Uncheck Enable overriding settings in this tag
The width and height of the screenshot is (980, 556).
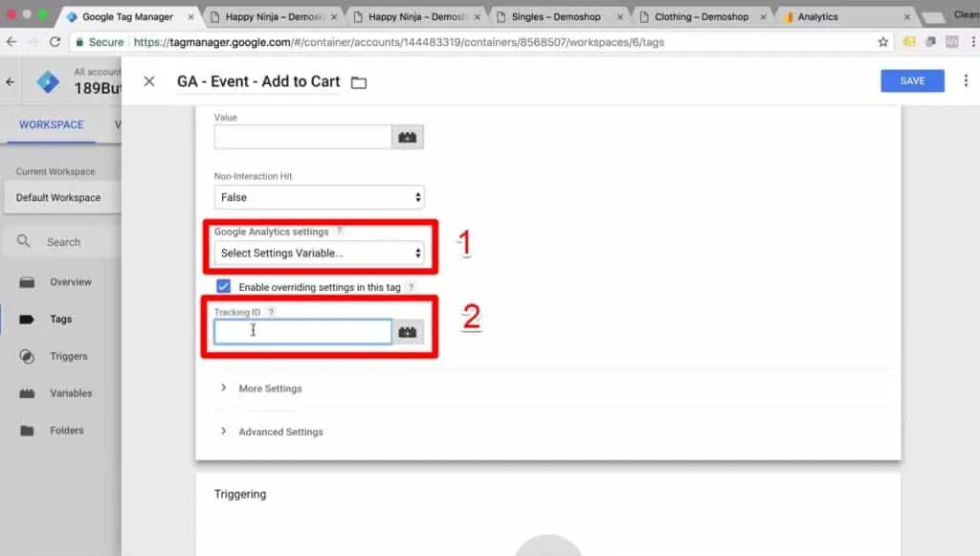223,286
